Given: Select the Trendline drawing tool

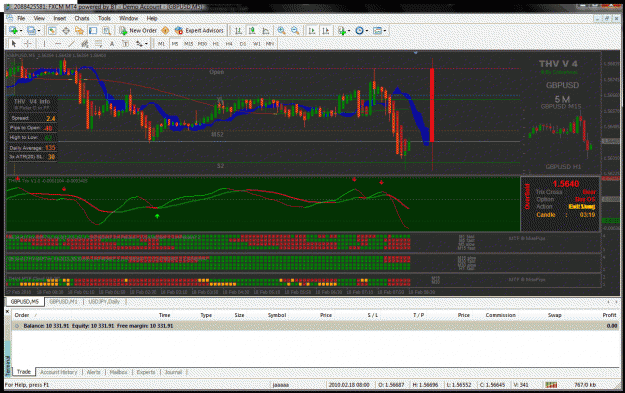Looking at the screenshot, I should click(x=71, y=43).
